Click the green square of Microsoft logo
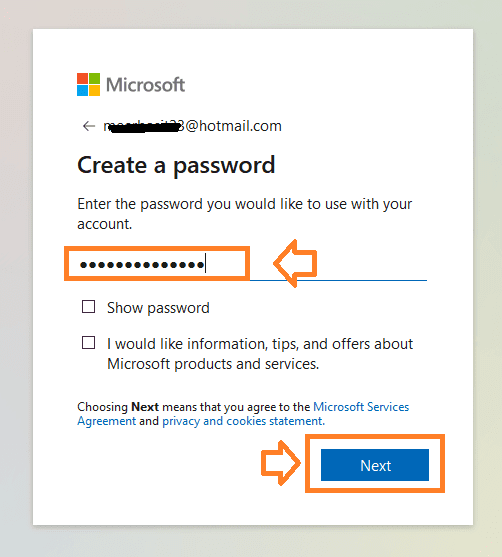 (95, 79)
